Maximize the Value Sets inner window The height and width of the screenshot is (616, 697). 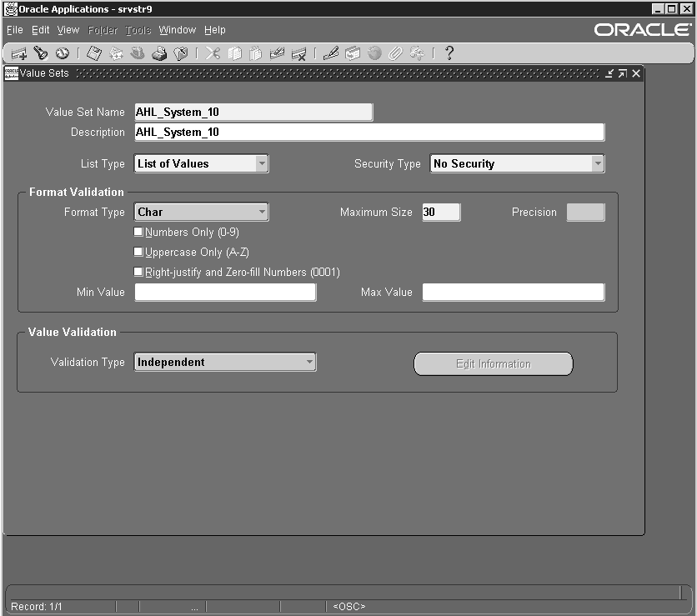click(x=623, y=73)
